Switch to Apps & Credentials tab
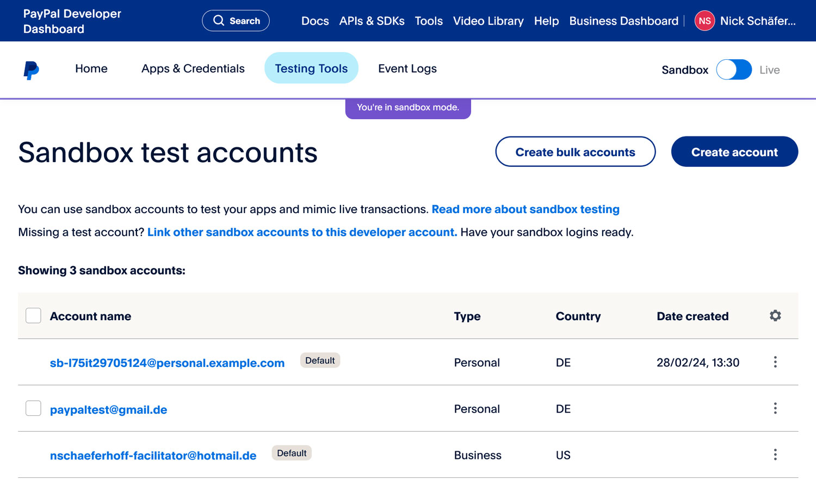 [193, 69]
